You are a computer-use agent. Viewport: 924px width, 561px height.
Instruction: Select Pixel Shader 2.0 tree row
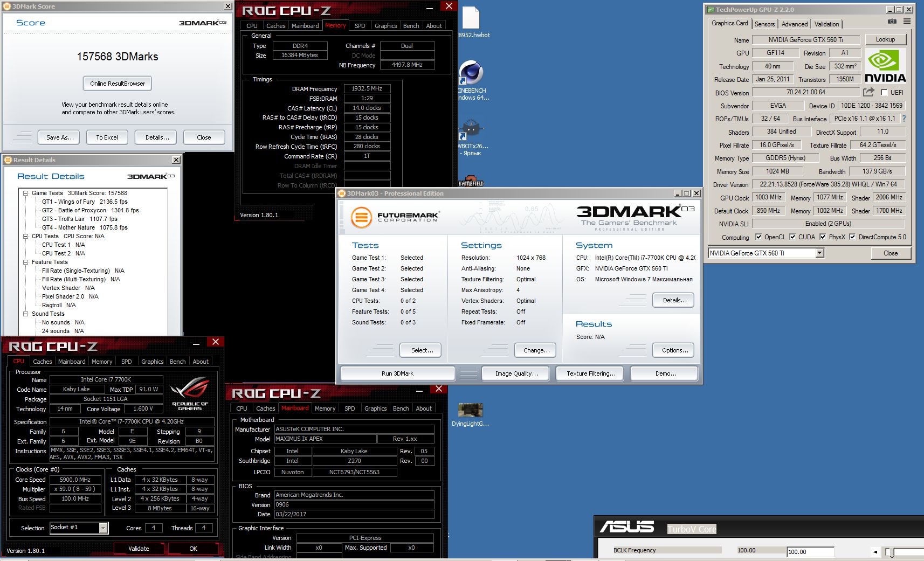coord(70,296)
